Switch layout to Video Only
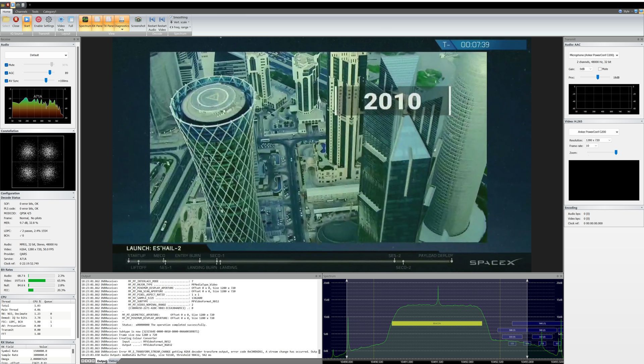This screenshot has width=644, height=364. coord(61,21)
